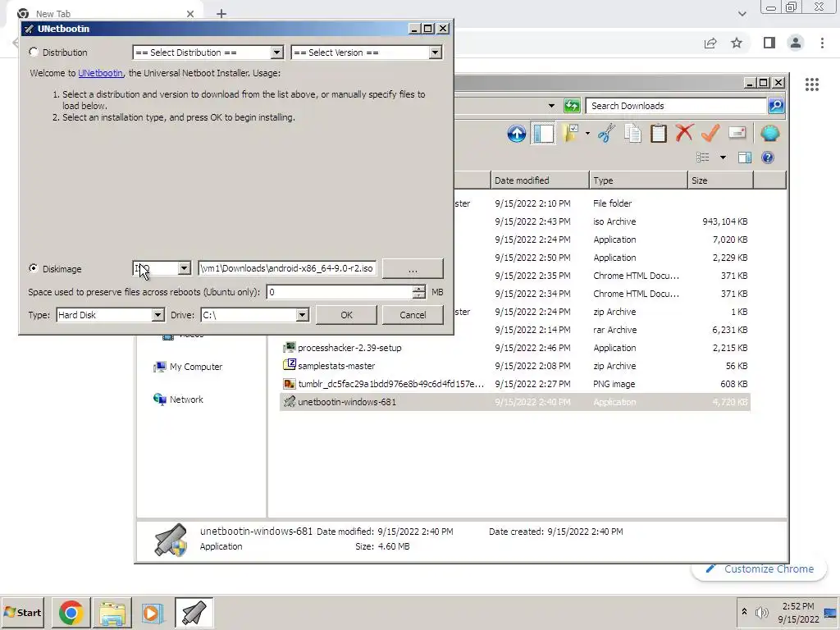Toggle the navigation pane icon in Explorer
840x630 pixels.
[543, 134]
